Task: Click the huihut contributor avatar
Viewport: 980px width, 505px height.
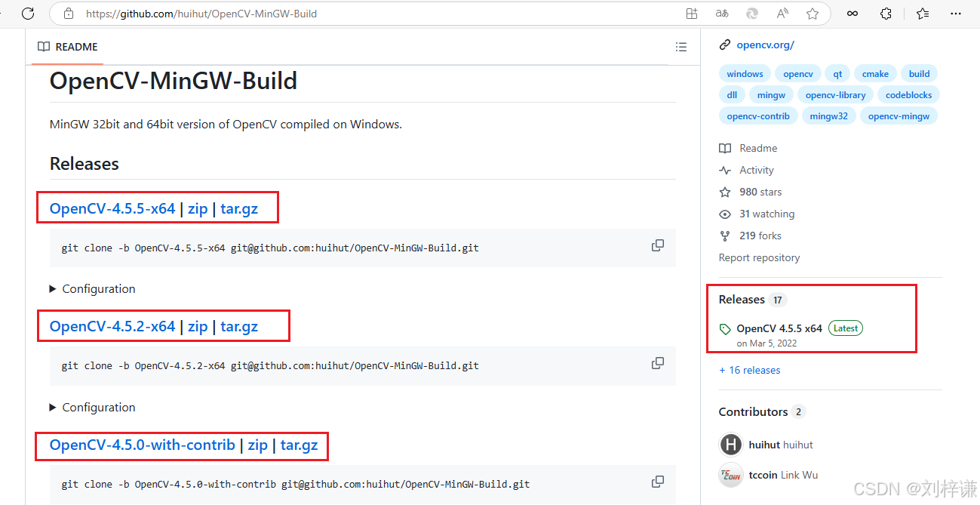Action: coord(730,445)
